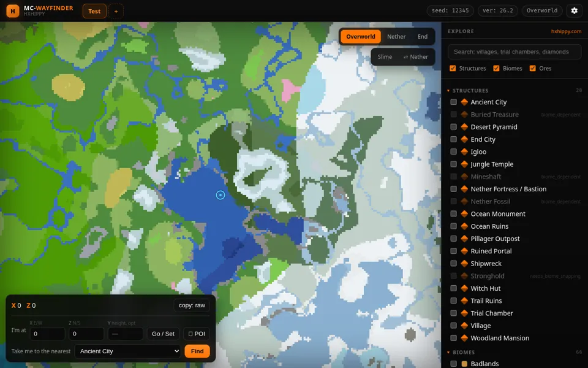The width and height of the screenshot is (588, 368).
Task: Focus the search structures field
Action: (514, 52)
